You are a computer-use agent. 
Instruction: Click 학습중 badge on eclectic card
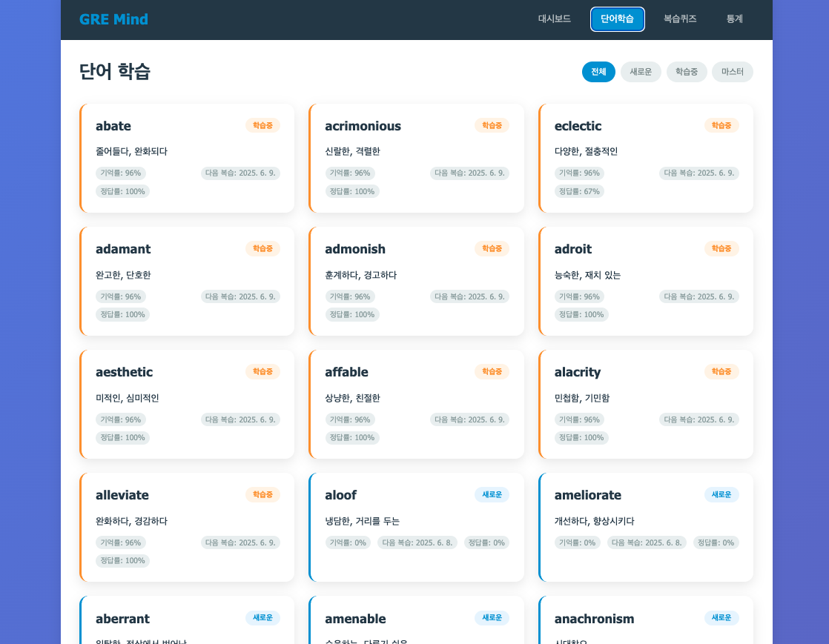(x=721, y=125)
